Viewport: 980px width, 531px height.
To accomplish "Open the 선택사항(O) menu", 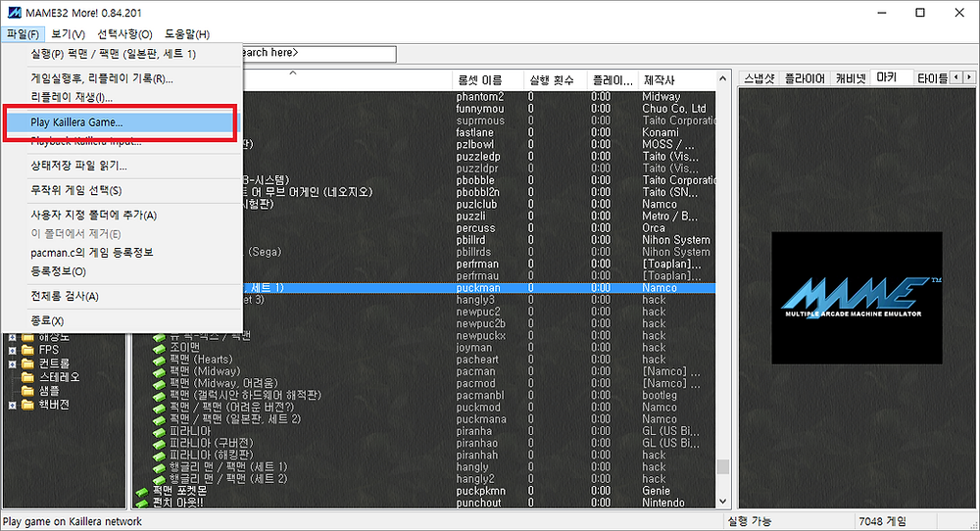I will 125,34.
